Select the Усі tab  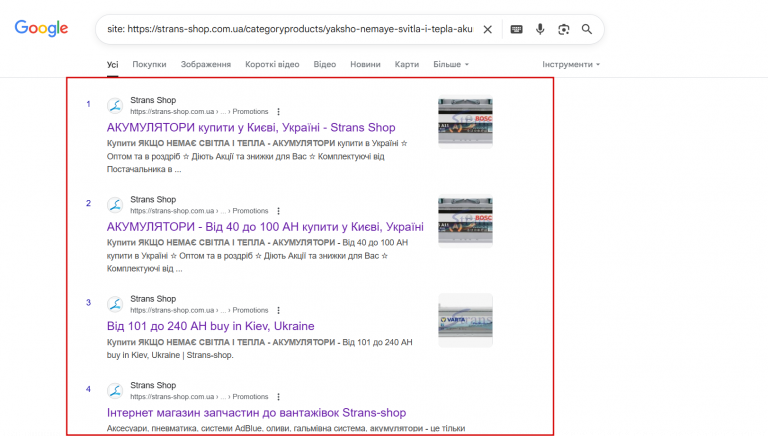tap(113, 65)
